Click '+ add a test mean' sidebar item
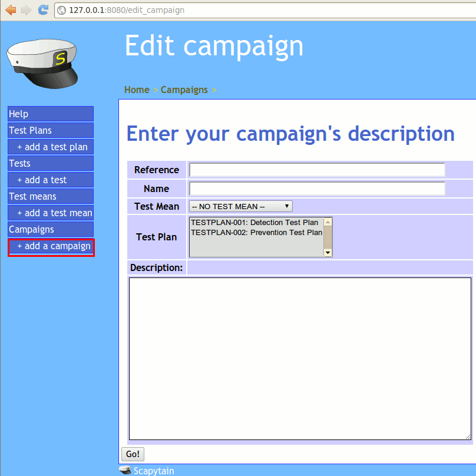 54,213
